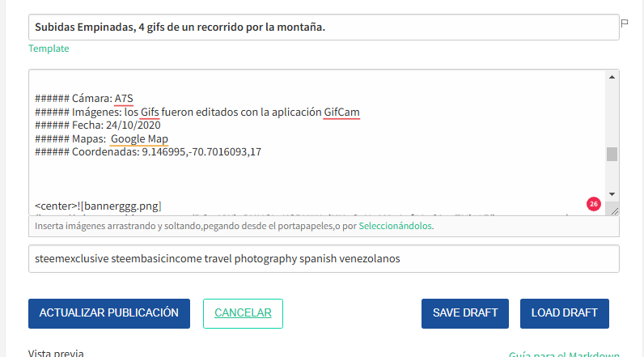Click the orange-underlined Google Map text

tap(139, 139)
